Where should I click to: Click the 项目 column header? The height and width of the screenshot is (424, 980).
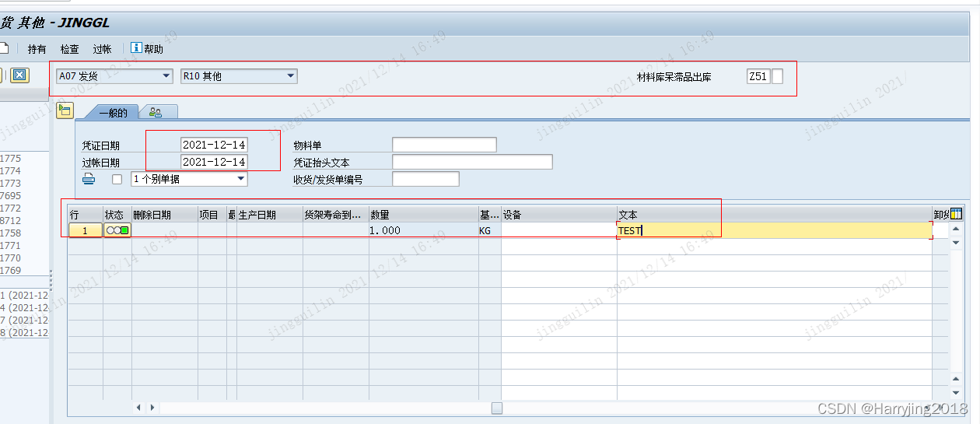tap(212, 215)
